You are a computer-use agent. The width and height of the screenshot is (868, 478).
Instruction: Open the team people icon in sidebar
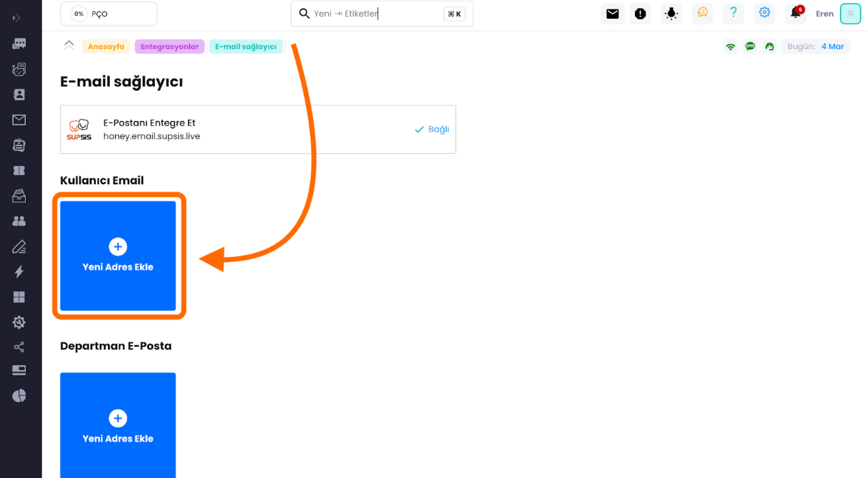point(19,221)
